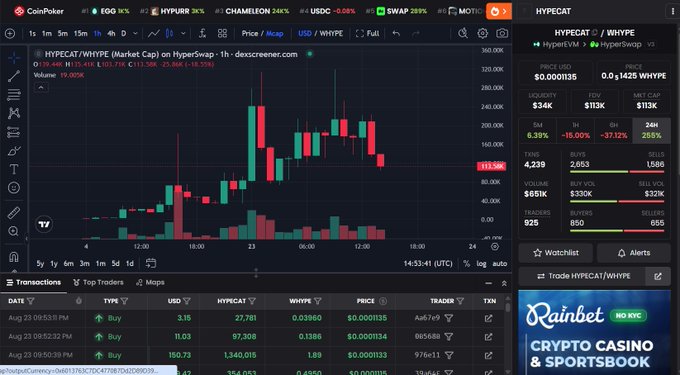Toggle log scale on chart
680x375 pixels.
(481, 264)
